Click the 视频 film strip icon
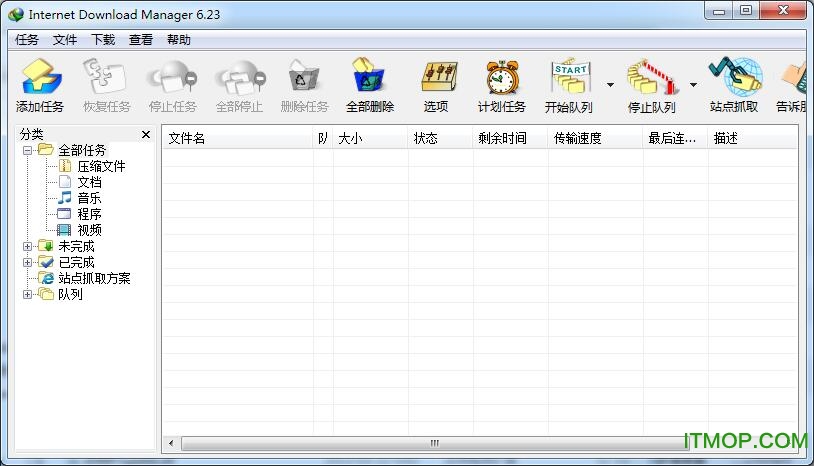 coord(64,230)
